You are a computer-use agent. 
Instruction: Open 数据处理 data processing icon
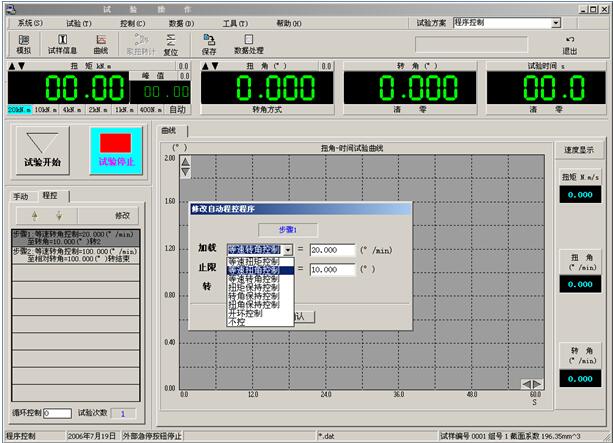pyautogui.click(x=248, y=43)
